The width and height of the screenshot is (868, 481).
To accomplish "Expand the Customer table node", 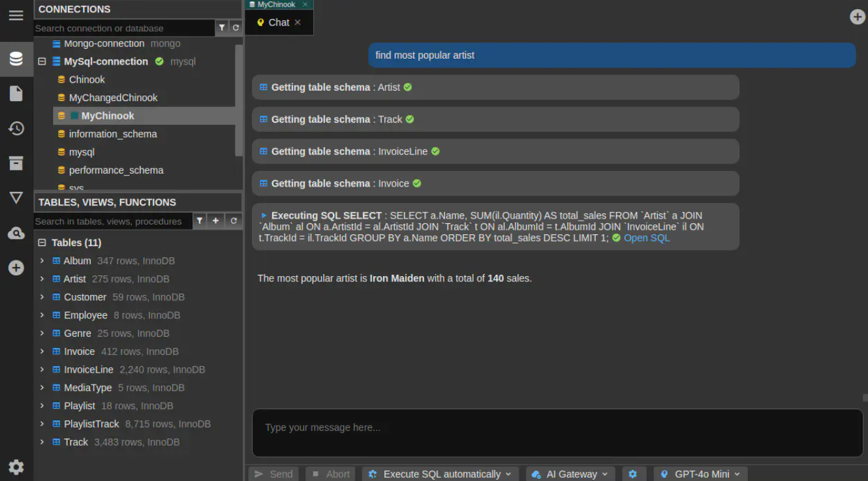I will (x=42, y=297).
